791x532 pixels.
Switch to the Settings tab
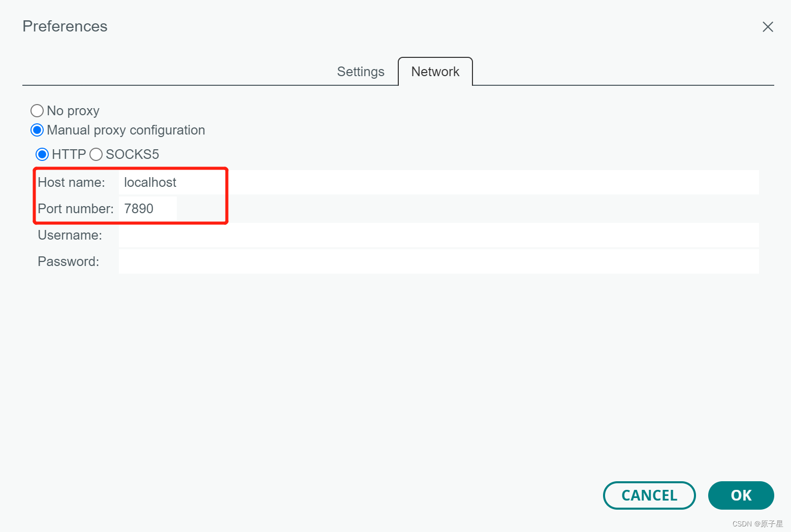coord(361,72)
